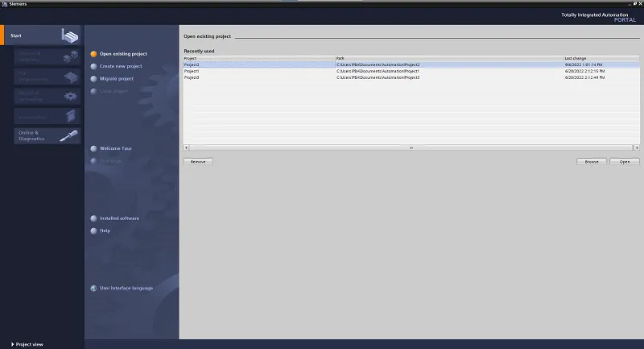Select the Project2 row
Viewport: 644px width, 349px height.
pyautogui.click(x=411, y=64)
